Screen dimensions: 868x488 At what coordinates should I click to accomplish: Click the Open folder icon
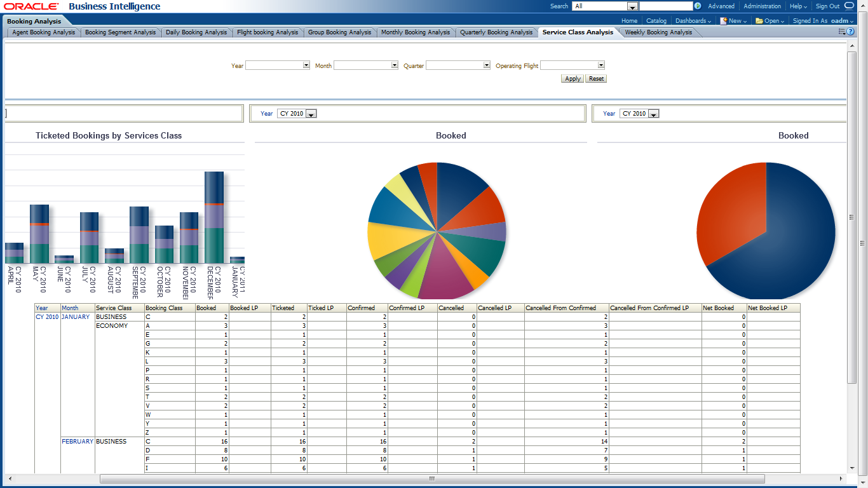coord(759,21)
